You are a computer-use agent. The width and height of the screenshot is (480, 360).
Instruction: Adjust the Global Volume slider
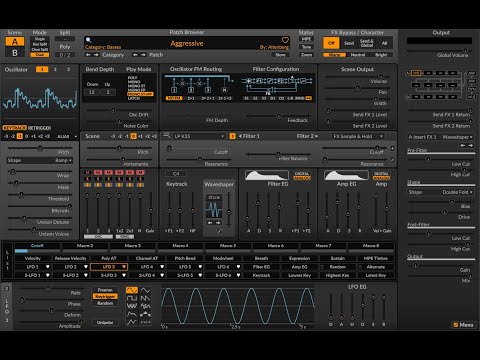440,51
